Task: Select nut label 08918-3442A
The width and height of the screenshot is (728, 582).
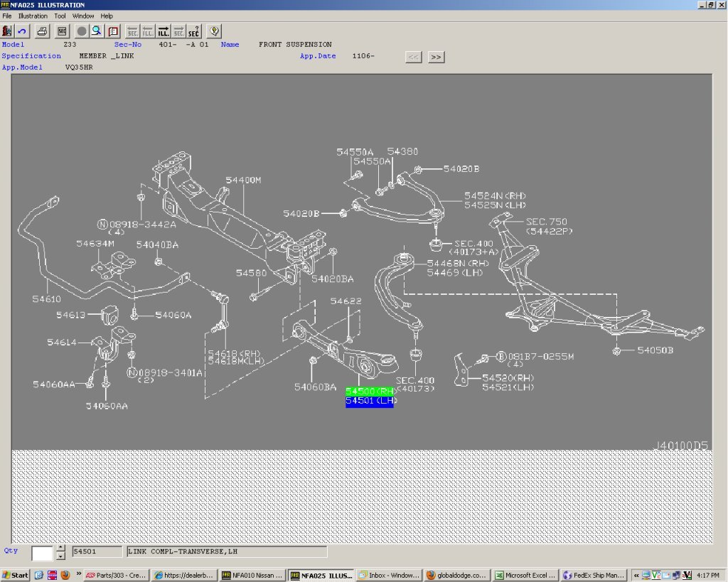Action: [x=143, y=225]
